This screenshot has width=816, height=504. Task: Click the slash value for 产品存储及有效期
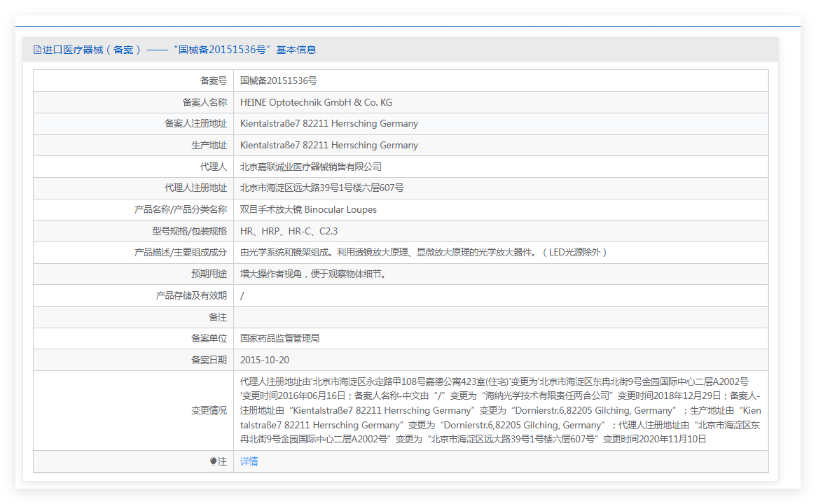pyautogui.click(x=242, y=296)
